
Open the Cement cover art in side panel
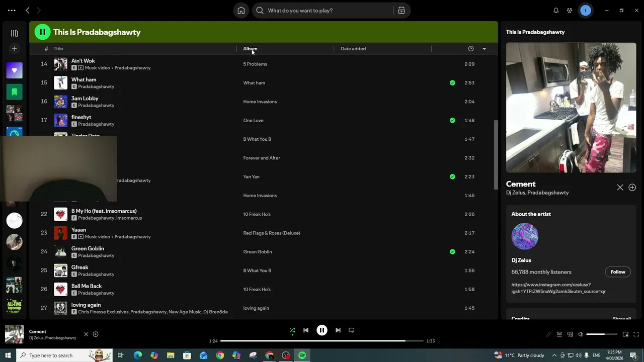point(571,108)
